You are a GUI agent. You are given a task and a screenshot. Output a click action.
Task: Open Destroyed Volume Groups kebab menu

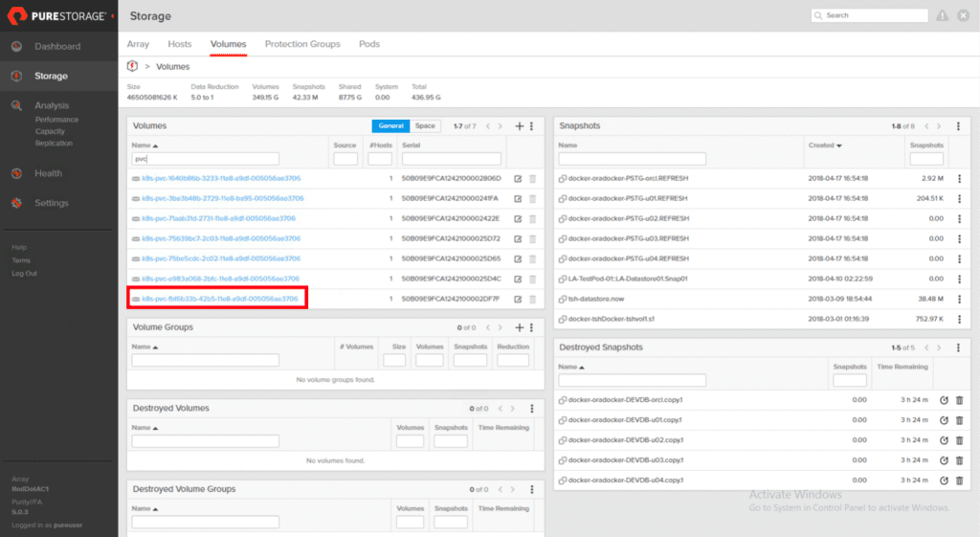tap(532, 489)
